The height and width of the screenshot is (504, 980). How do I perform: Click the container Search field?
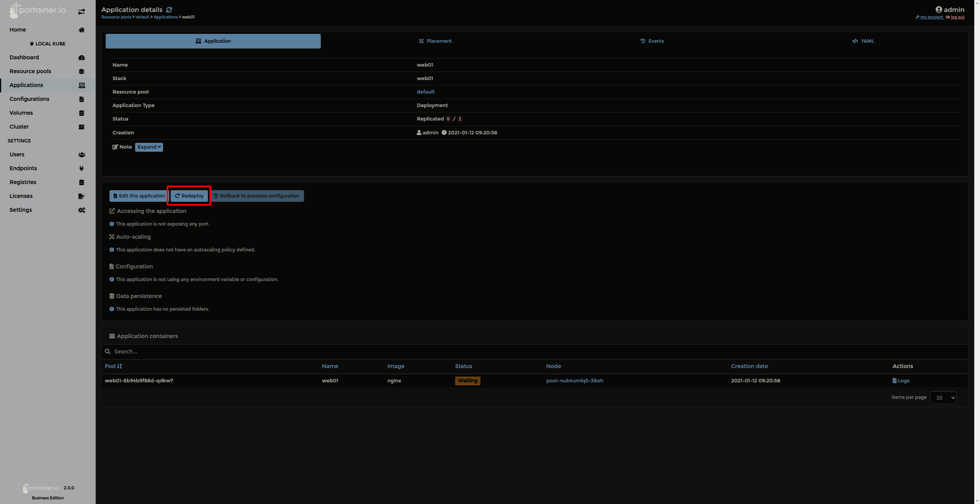[x=231, y=351]
